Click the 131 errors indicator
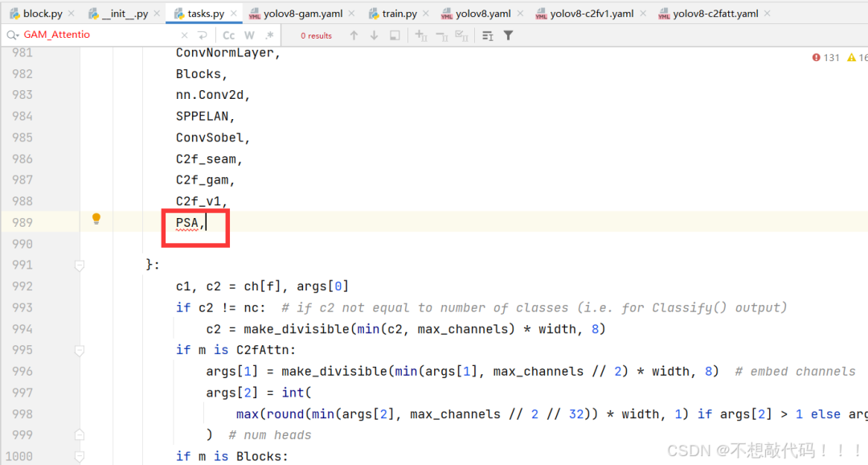The height and width of the screenshot is (465, 868). point(826,58)
